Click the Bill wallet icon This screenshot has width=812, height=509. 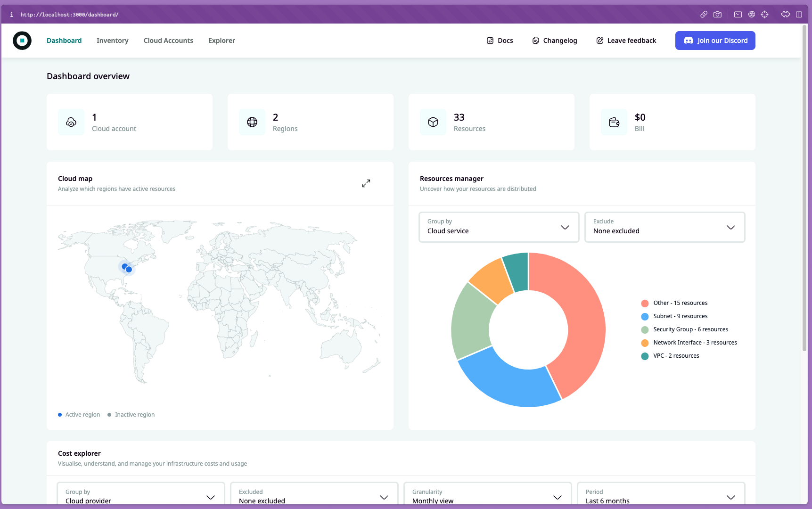coord(614,122)
